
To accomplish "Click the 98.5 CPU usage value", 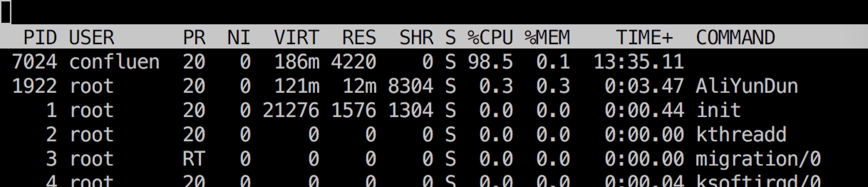I will pos(490,62).
